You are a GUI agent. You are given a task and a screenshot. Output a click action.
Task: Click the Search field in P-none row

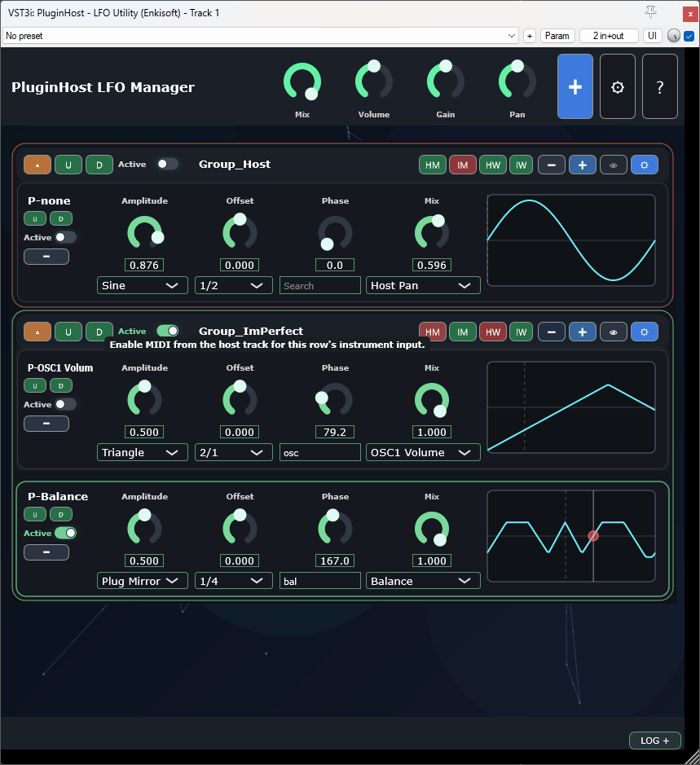319,285
